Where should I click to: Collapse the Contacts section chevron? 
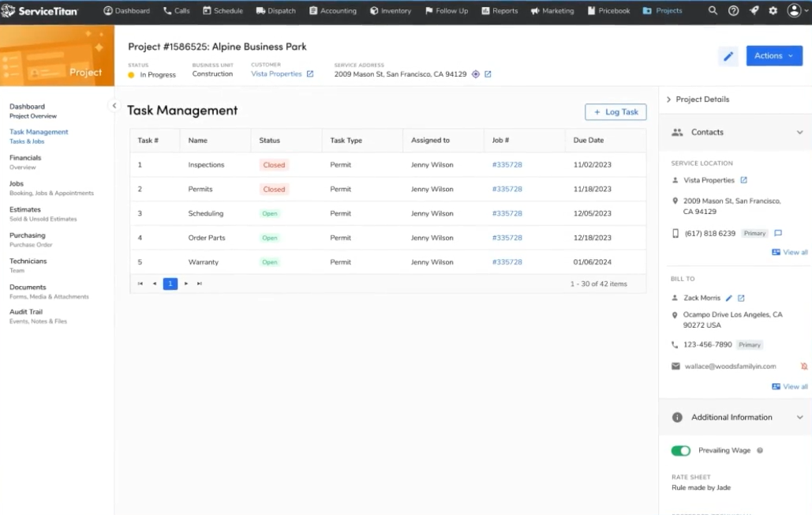[799, 132]
